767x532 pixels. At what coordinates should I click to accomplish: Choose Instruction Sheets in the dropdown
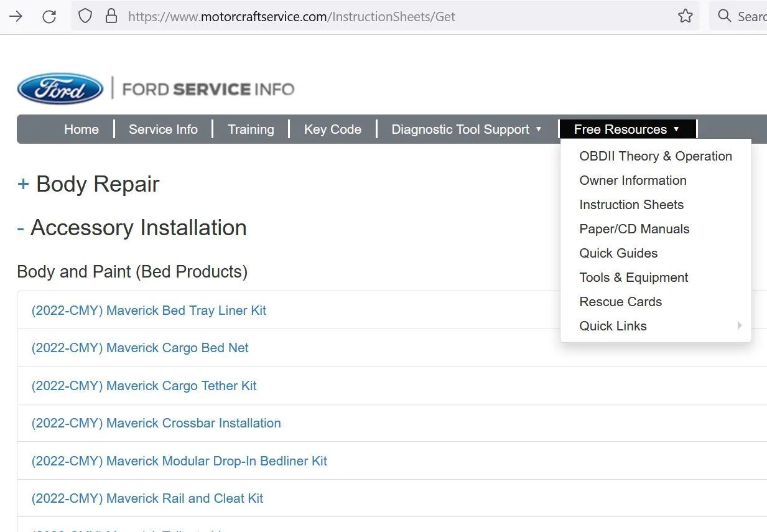coord(631,205)
